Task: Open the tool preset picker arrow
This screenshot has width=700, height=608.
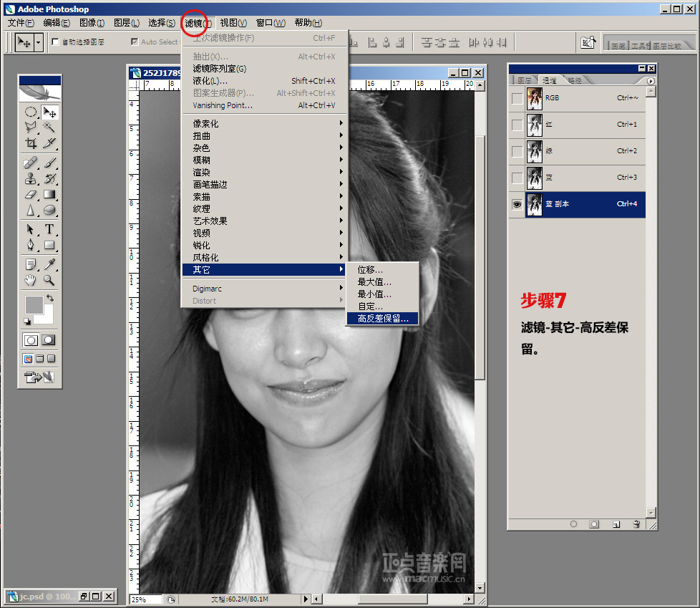Action: pos(38,42)
